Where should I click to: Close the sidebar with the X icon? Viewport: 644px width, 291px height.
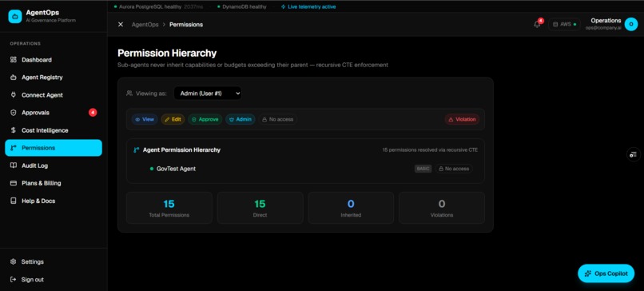121,24
